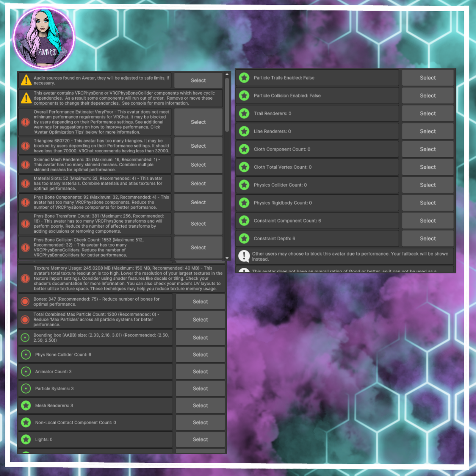
Task: Click the scrollbar thumb in the warnings list
Action: coord(227,104)
